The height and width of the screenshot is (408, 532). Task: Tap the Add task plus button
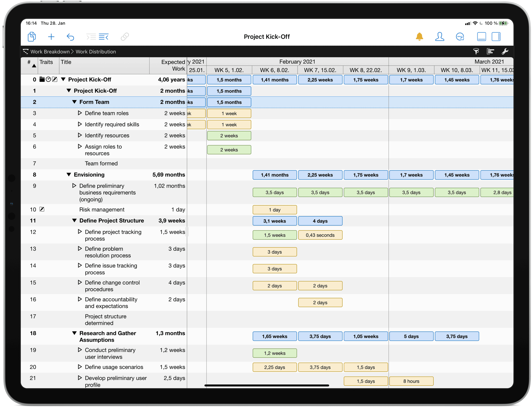[51, 37]
